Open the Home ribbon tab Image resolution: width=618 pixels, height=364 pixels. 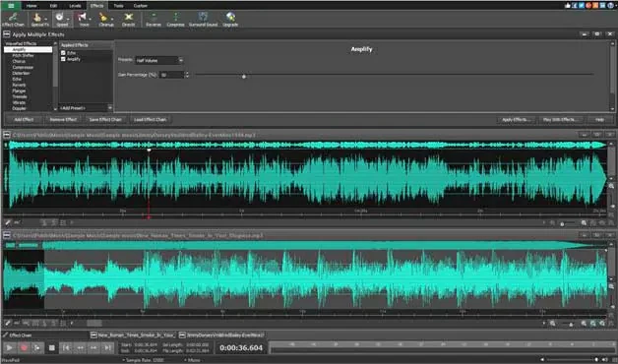click(x=31, y=6)
